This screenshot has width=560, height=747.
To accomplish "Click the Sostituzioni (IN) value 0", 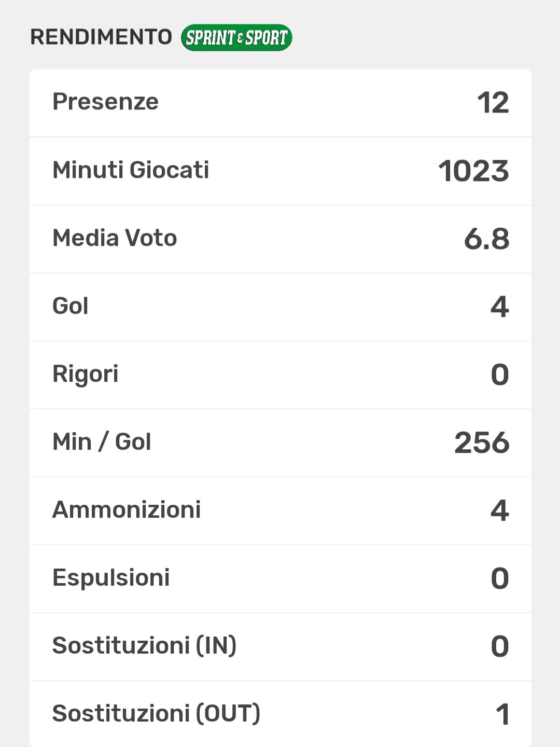I will click(x=500, y=646).
